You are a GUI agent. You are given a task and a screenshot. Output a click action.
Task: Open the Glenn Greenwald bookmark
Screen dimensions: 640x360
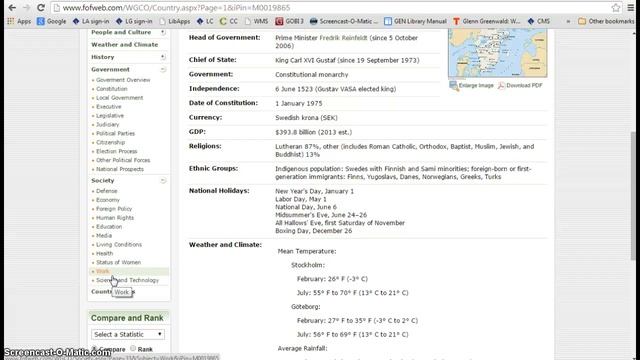tap(487, 21)
